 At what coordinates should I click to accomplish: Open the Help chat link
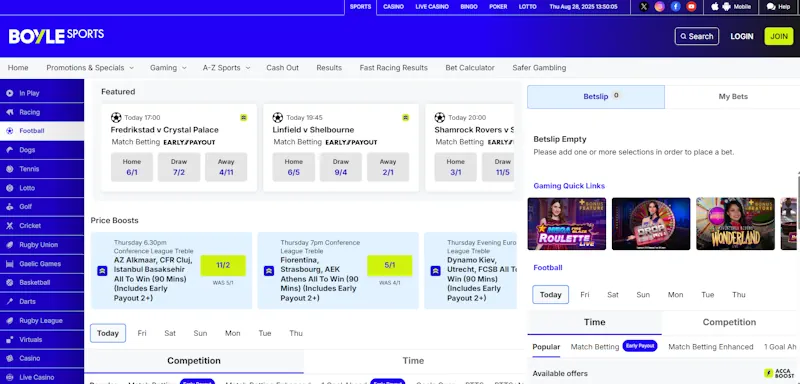coord(778,7)
